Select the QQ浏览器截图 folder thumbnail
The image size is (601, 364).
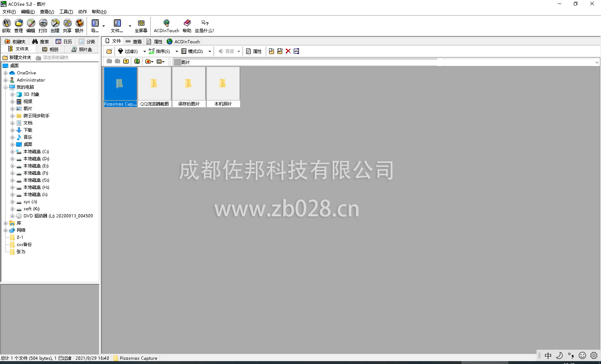(x=155, y=87)
